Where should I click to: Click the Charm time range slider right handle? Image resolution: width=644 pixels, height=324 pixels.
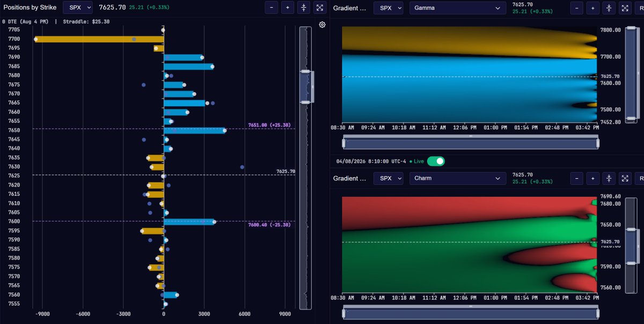(597, 313)
